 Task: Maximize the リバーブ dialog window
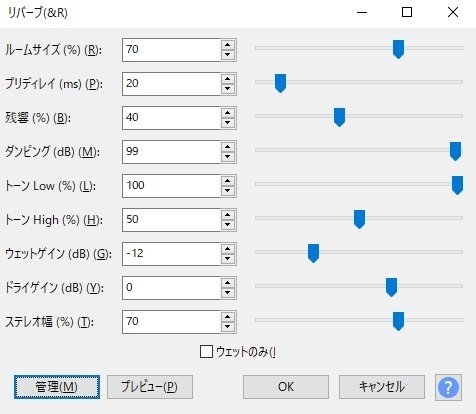tap(407, 12)
